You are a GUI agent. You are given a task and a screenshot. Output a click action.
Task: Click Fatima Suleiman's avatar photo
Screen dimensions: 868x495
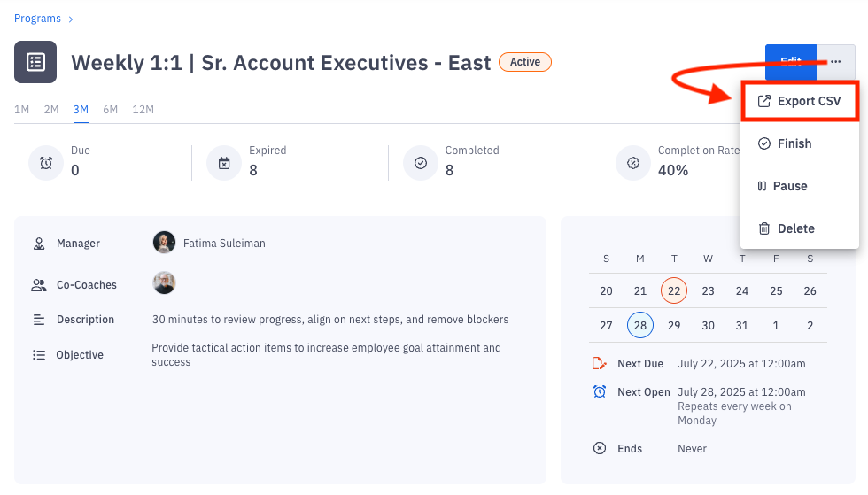click(164, 243)
